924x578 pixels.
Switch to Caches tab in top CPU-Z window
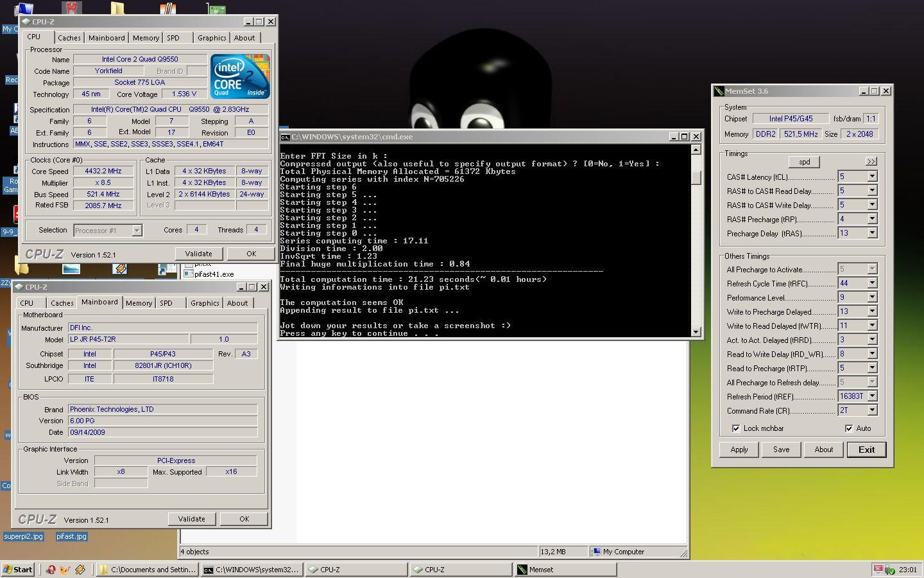69,38
